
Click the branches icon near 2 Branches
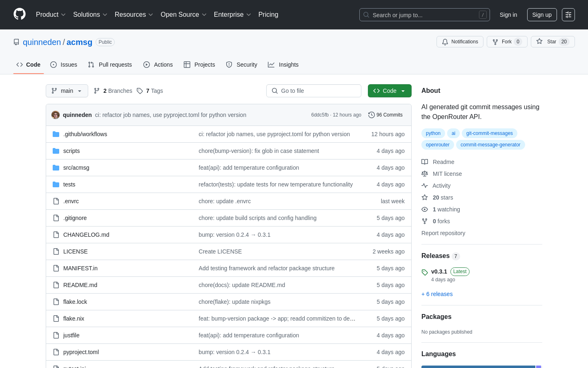click(x=97, y=91)
